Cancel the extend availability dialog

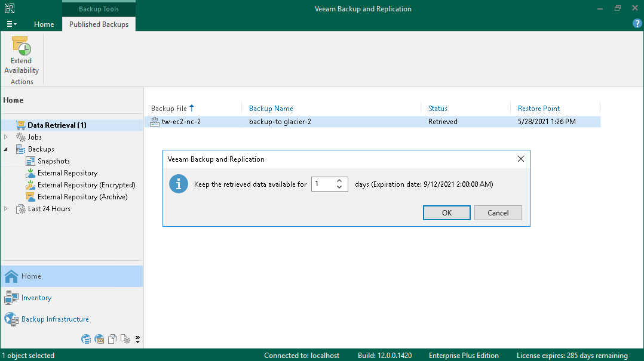498,212
